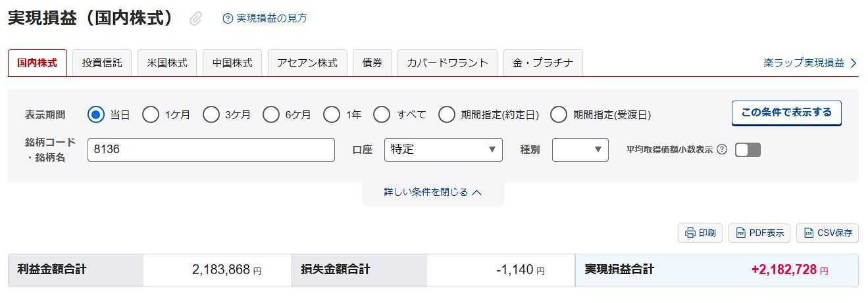Select the すべて period radio button
The image size is (868, 303).
(382, 114)
